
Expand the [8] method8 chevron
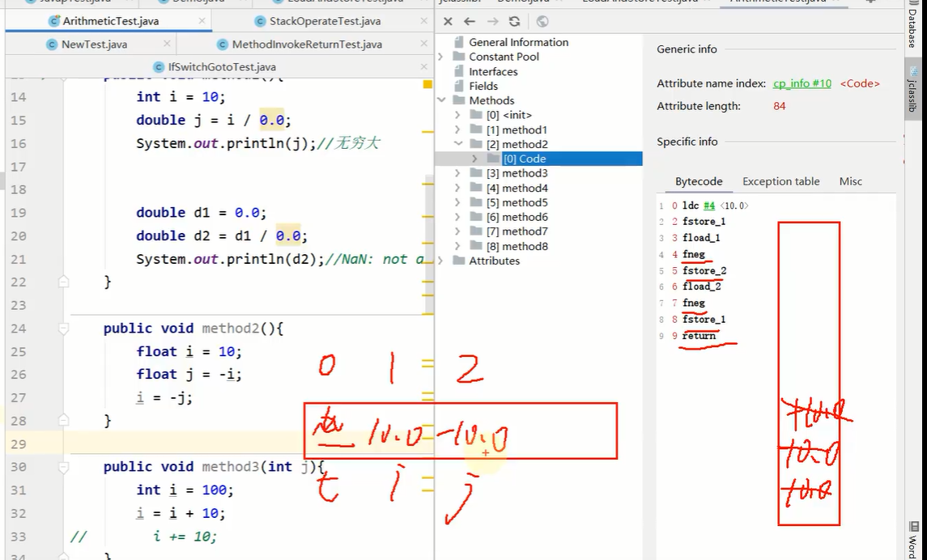pyautogui.click(x=457, y=246)
